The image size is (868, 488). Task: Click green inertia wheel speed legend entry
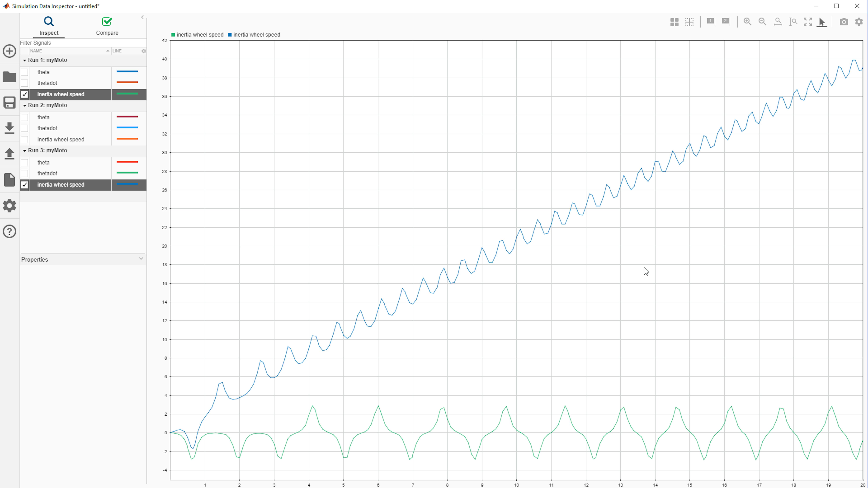[x=197, y=35]
